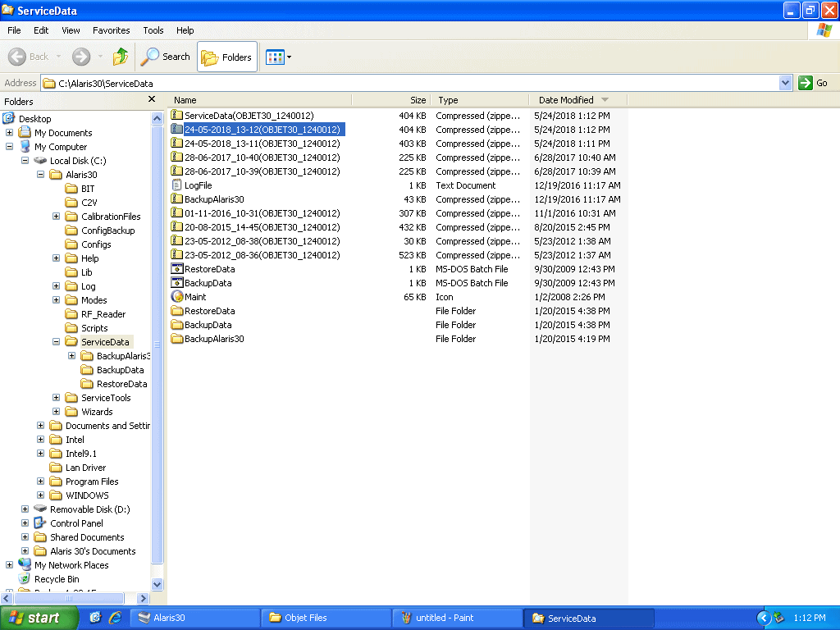Sort files by Size column header

tap(391, 100)
